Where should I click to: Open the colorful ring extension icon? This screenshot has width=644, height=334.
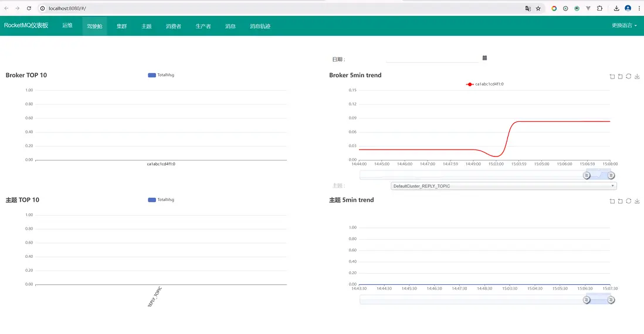click(554, 8)
